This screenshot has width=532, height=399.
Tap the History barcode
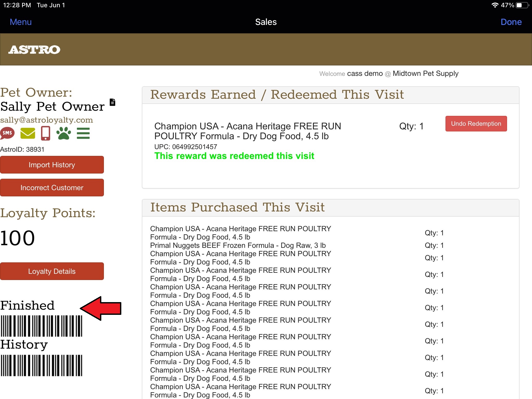click(x=41, y=365)
